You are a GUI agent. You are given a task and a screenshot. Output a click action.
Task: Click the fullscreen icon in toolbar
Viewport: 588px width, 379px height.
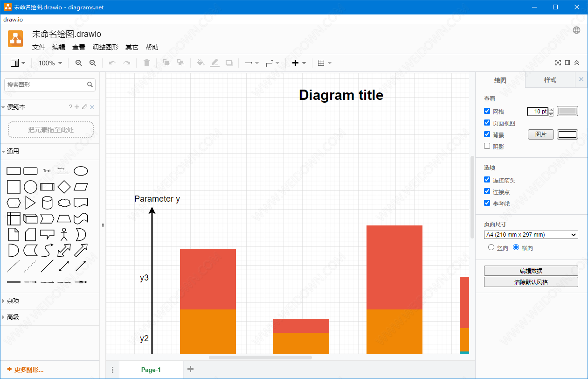click(558, 63)
